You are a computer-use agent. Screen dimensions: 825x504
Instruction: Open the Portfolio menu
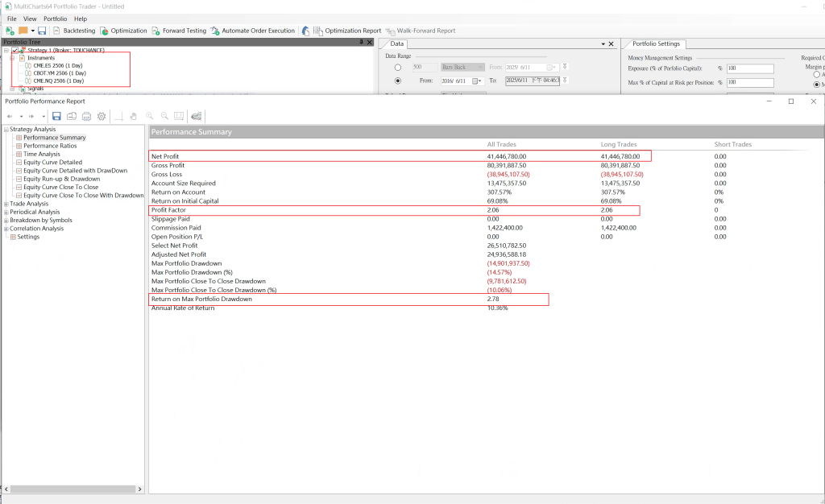(x=55, y=19)
